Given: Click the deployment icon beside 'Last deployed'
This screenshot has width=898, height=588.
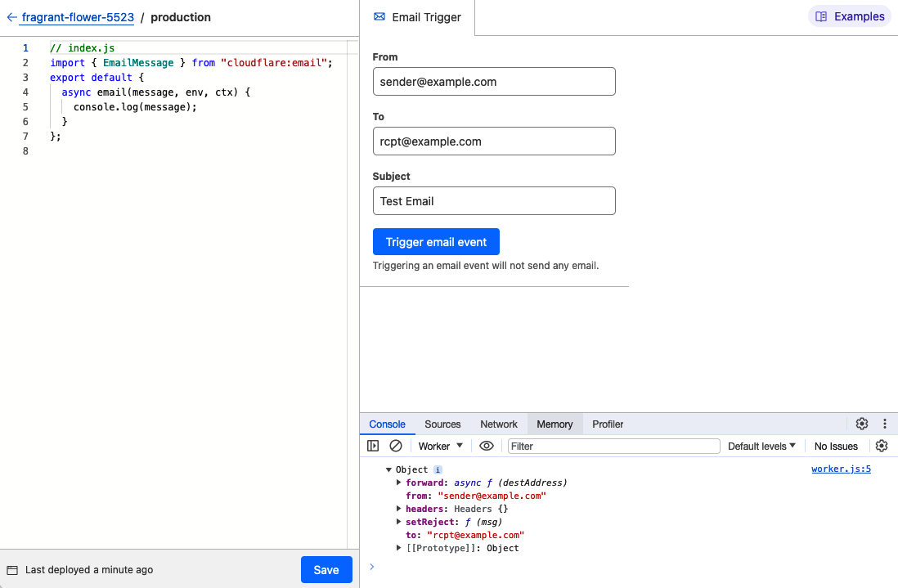Looking at the screenshot, I should (12, 570).
